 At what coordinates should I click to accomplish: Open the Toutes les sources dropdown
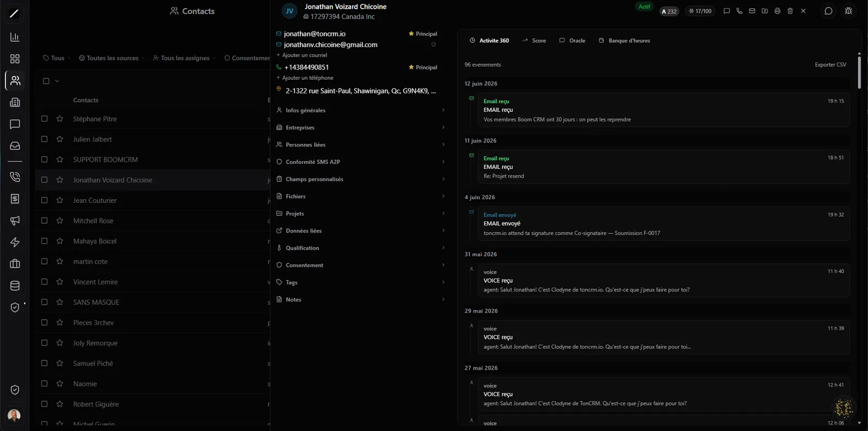coord(112,58)
